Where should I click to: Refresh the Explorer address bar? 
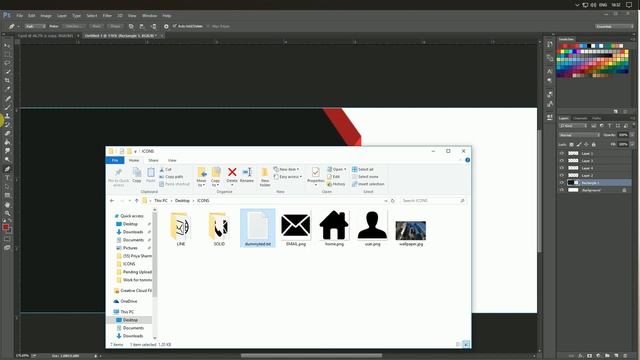pos(393,200)
